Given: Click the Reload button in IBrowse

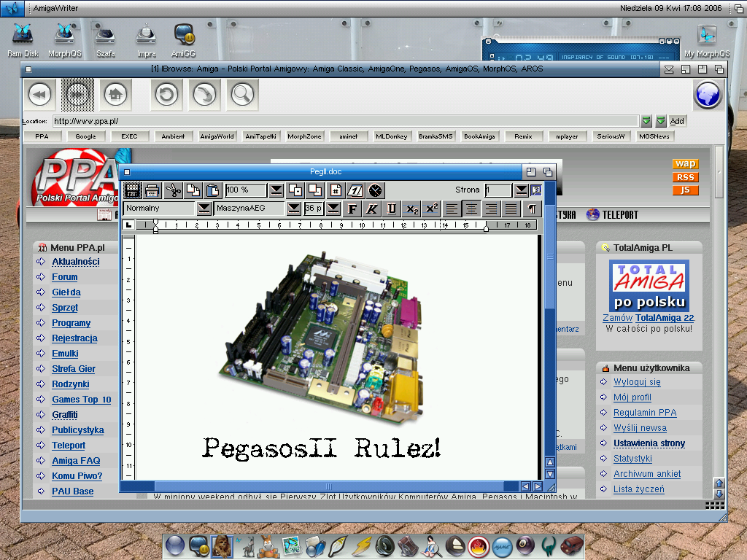Looking at the screenshot, I should 166,95.
